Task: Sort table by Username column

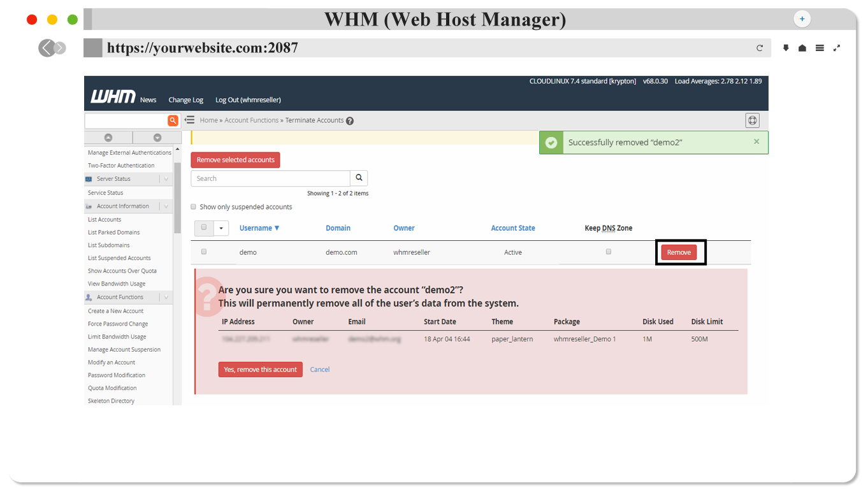Action: (x=259, y=228)
